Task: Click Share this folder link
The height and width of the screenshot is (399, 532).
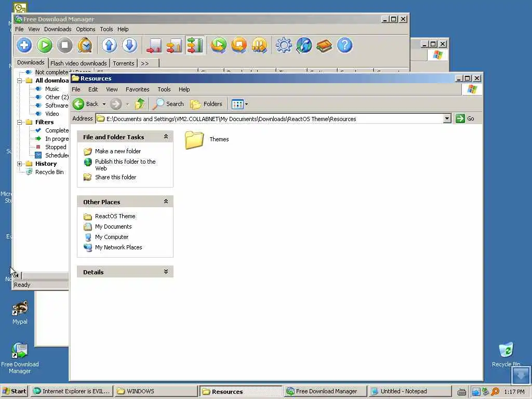Action: [x=115, y=177]
